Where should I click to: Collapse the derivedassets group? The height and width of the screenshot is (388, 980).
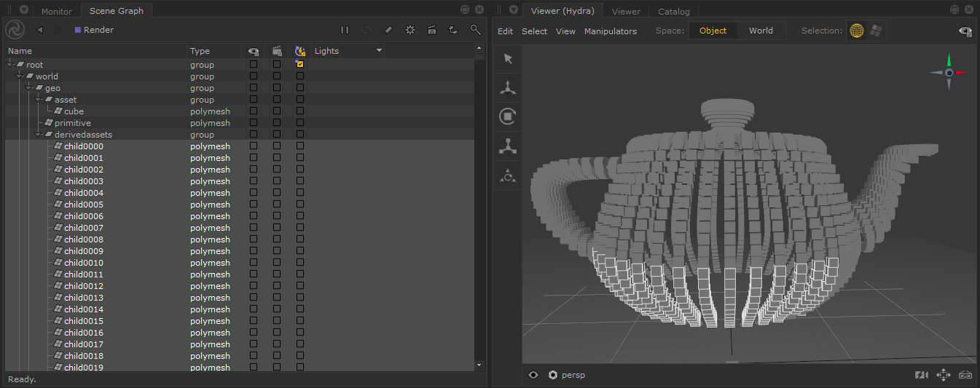pos(37,135)
